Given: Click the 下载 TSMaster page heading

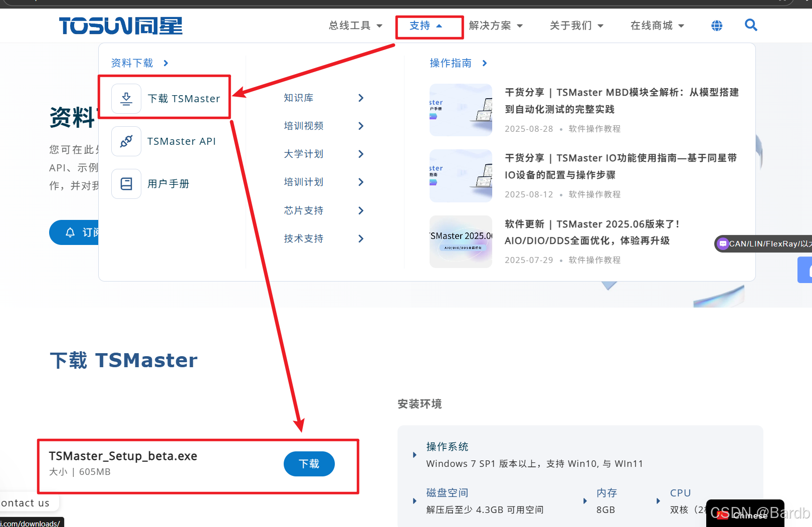Looking at the screenshot, I should pos(124,360).
